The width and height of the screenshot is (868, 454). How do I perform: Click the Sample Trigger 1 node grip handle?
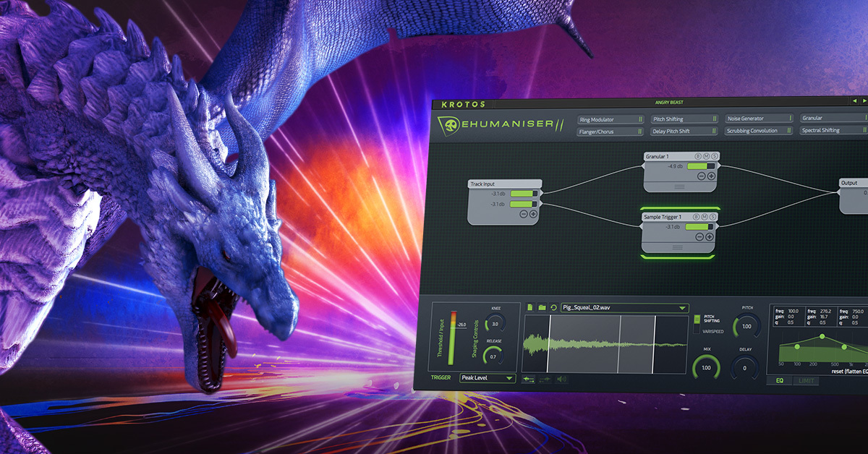tap(679, 247)
